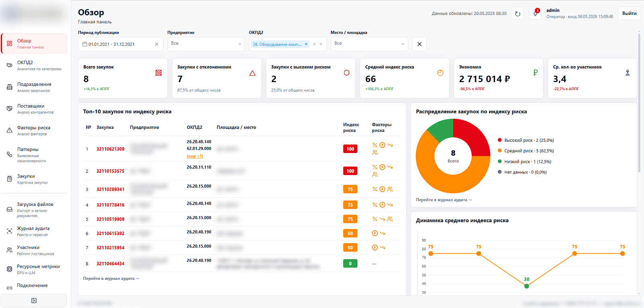Open Журнал аудита from the sidebar
This screenshot has width=644, height=308.
pyautogui.click(x=34, y=231)
